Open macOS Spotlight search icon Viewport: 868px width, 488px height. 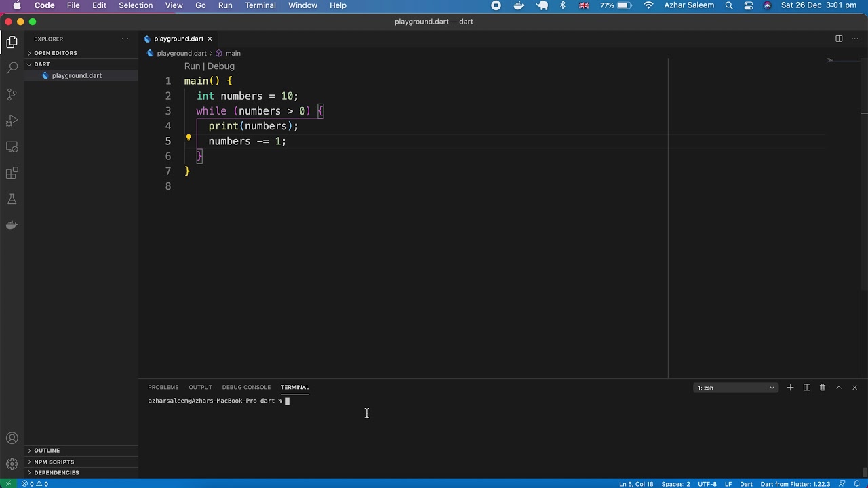[x=729, y=5]
